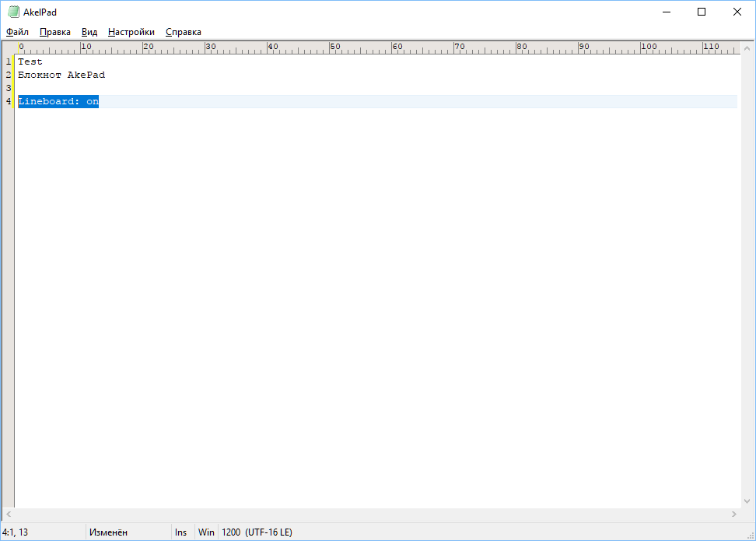Click the Изменён status bar field
The width and height of the screenshot is (756, 541).
coord(108,532)
